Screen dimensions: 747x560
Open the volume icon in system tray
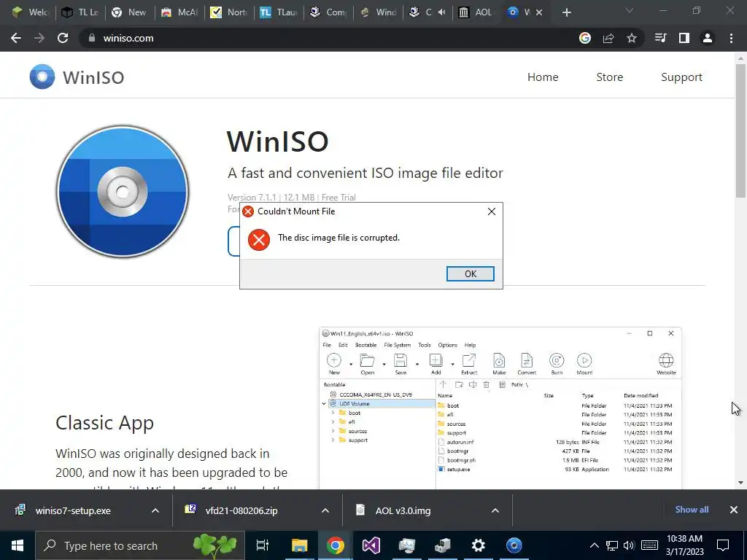tap(629, 545)
